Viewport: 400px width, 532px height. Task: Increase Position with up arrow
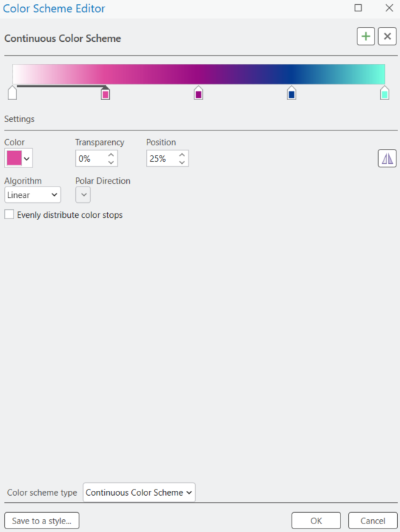(x=182, y=155)
